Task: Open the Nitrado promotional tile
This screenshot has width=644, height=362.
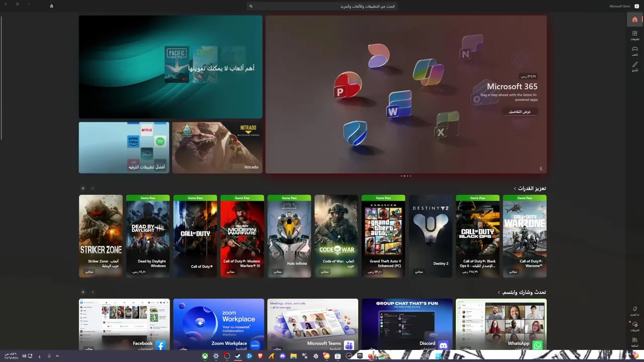Action: 217,147
